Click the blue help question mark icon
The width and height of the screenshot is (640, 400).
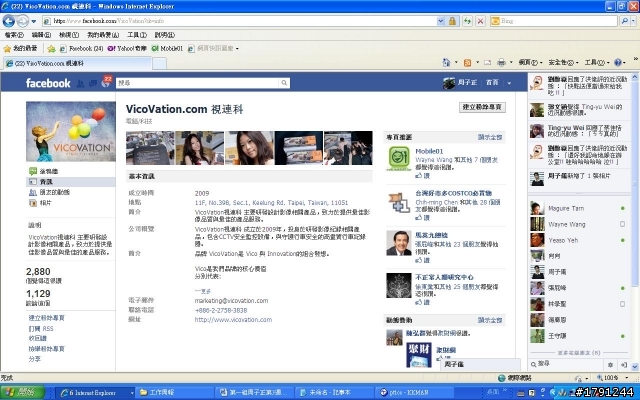coord(618,62)
